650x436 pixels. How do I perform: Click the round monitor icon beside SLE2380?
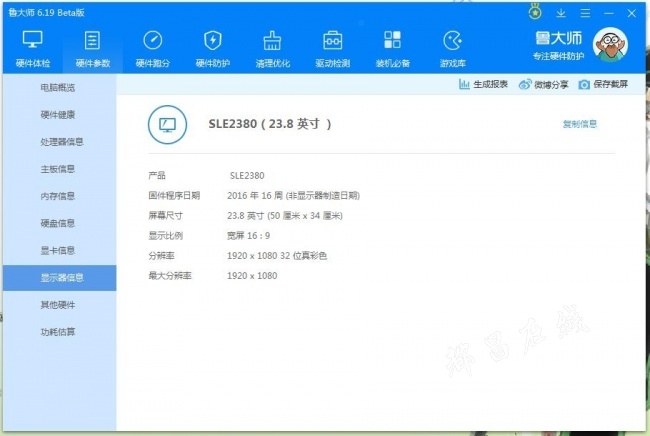(167, 124)
